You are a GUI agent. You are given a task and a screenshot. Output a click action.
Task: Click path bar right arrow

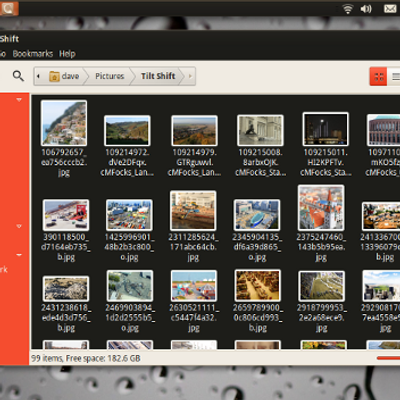pos(190,76)
